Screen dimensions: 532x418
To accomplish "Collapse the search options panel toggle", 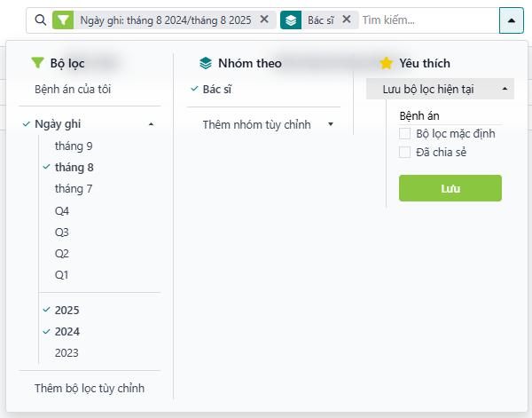I will 512,20.
